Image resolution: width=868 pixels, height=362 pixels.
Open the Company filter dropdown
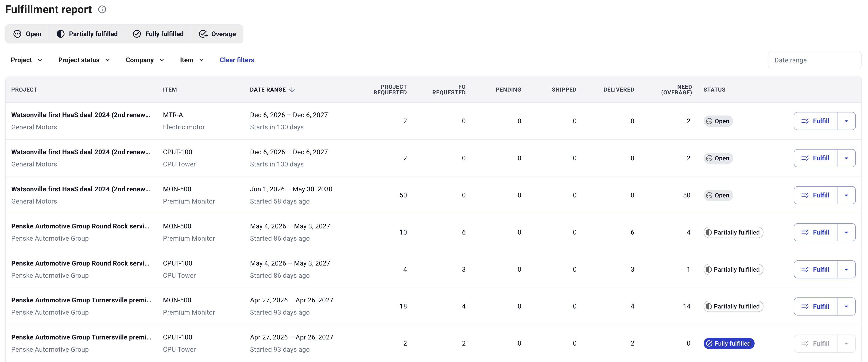(145, 60)
